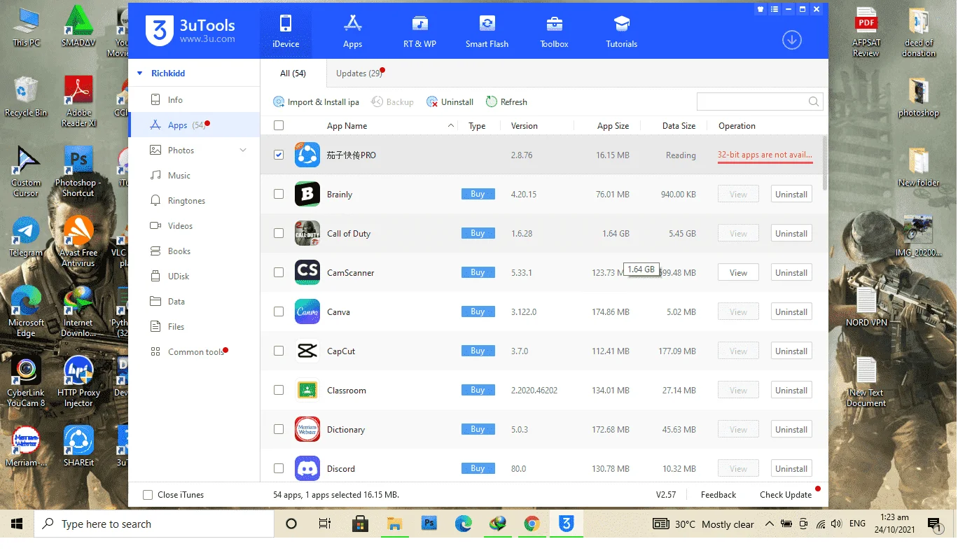The image size is (958, 560).
Task: Open the iDevice section
Action: [285, 31]
